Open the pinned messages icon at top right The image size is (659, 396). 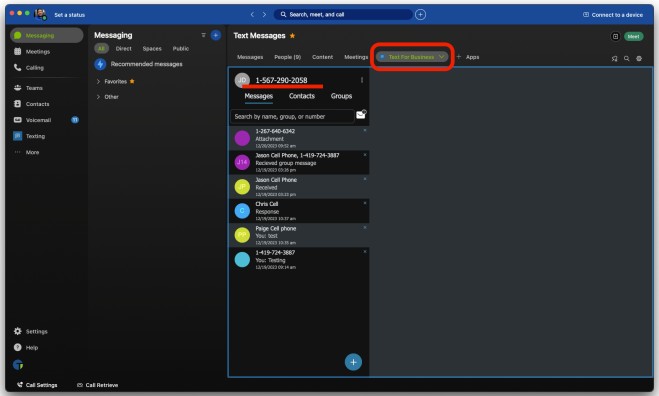pos(614,58)
